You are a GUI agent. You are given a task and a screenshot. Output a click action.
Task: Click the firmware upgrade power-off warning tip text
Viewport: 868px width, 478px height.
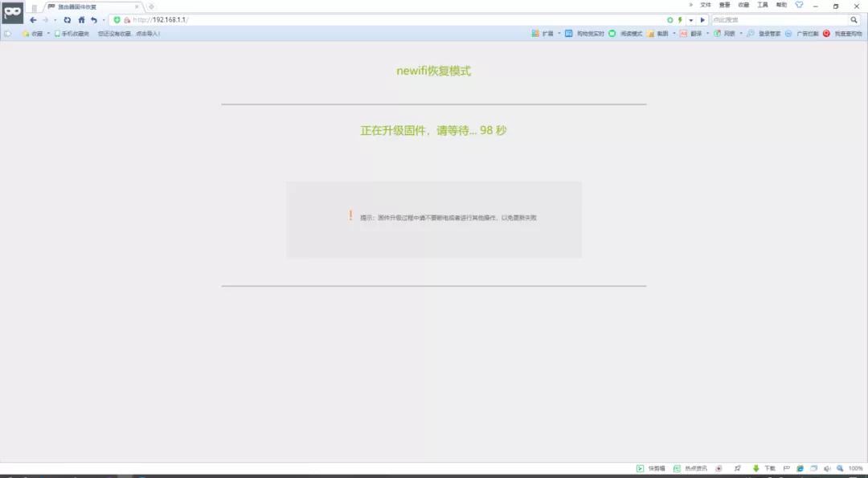448,218
